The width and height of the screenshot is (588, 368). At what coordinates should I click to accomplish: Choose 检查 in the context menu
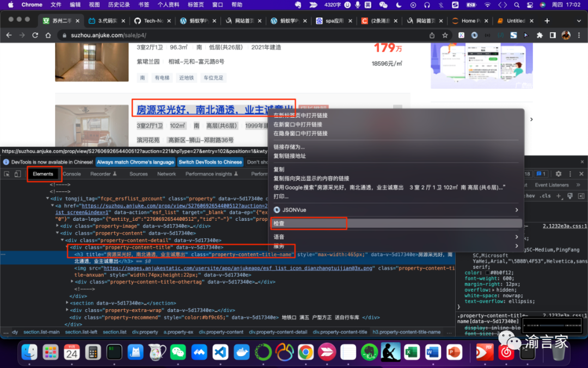(x=396, y=224)
